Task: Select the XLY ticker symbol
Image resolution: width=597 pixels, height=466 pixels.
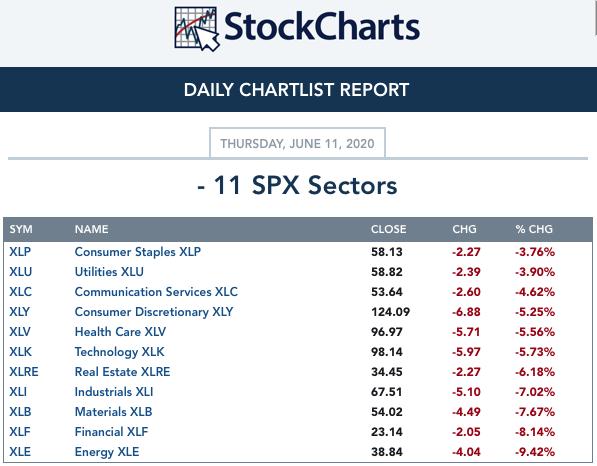Action: (19, 312)
